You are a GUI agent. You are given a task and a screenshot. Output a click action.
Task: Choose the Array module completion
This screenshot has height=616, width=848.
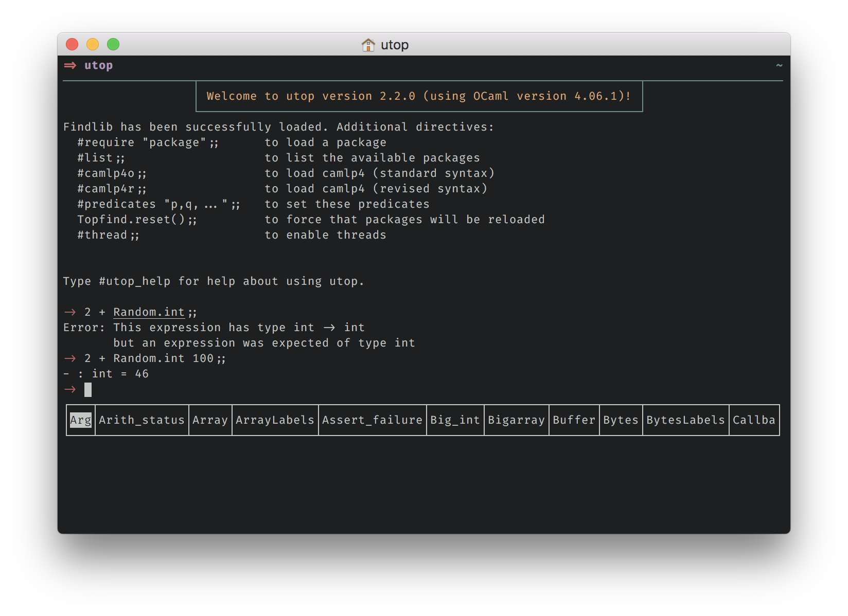pyautogui.click(x=210, y=420)
